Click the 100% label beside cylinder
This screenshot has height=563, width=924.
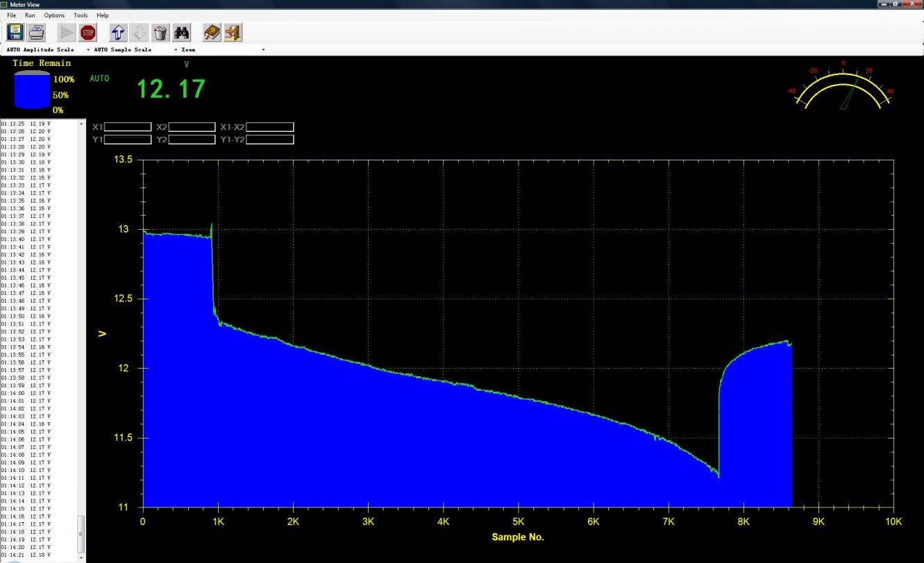[x=64, y=80]
